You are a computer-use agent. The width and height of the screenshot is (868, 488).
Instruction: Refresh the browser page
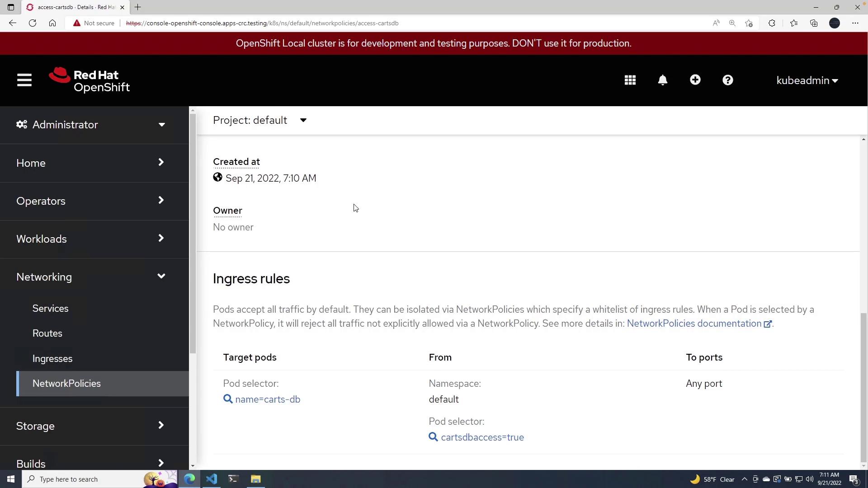pos(33,23)
